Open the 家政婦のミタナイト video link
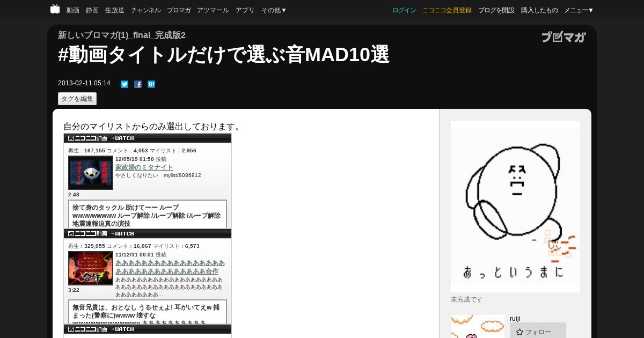Image resolution: width=644 pixels, height=338 pixels. [144, 167]
